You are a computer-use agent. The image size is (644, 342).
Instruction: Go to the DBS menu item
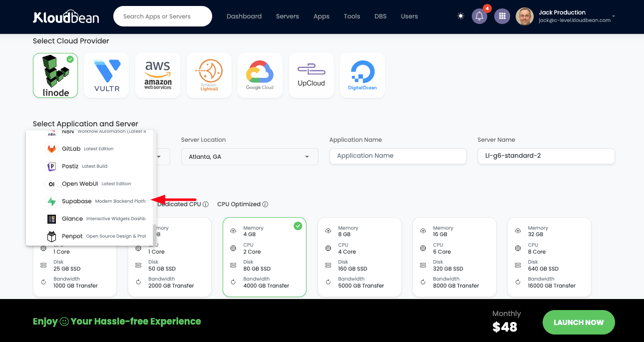coord(380,16)
